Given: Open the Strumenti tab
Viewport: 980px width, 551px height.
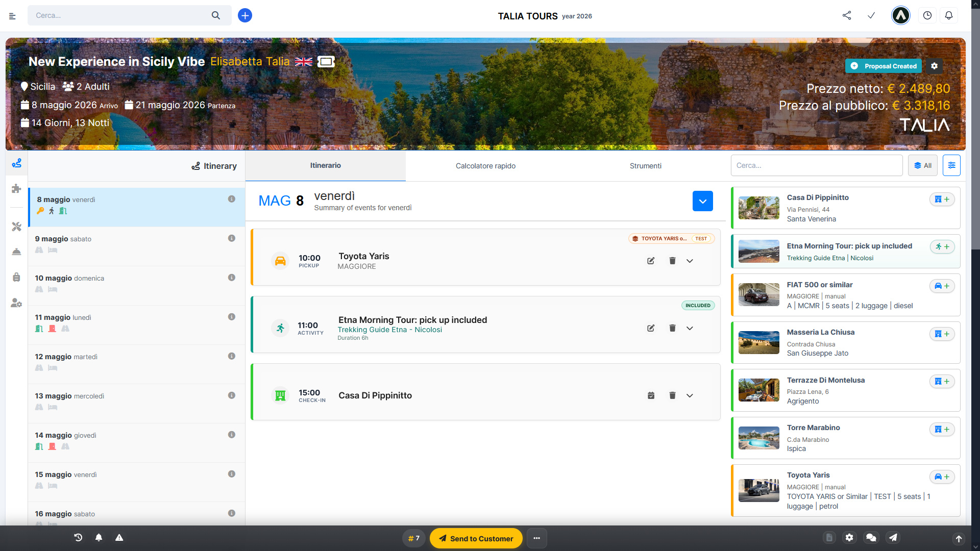Looking at the screenshot, I should [x=645, y=166].
